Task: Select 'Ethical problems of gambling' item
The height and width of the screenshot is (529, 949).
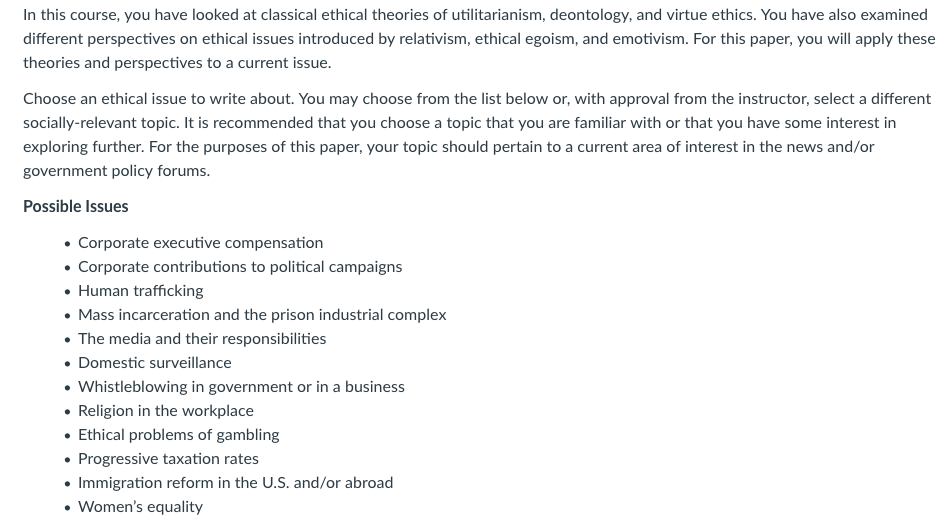Action: pyautogui.click(x=179, y=435)
